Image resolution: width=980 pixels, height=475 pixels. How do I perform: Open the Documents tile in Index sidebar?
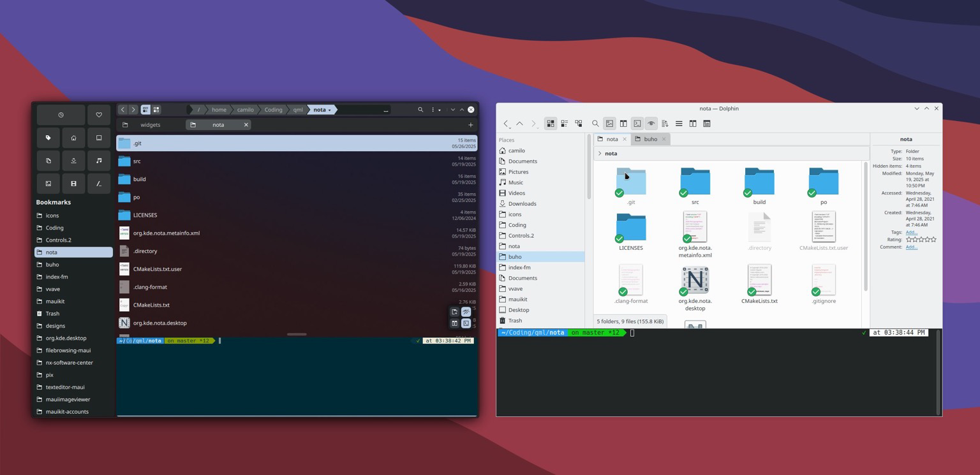[48, 161]
